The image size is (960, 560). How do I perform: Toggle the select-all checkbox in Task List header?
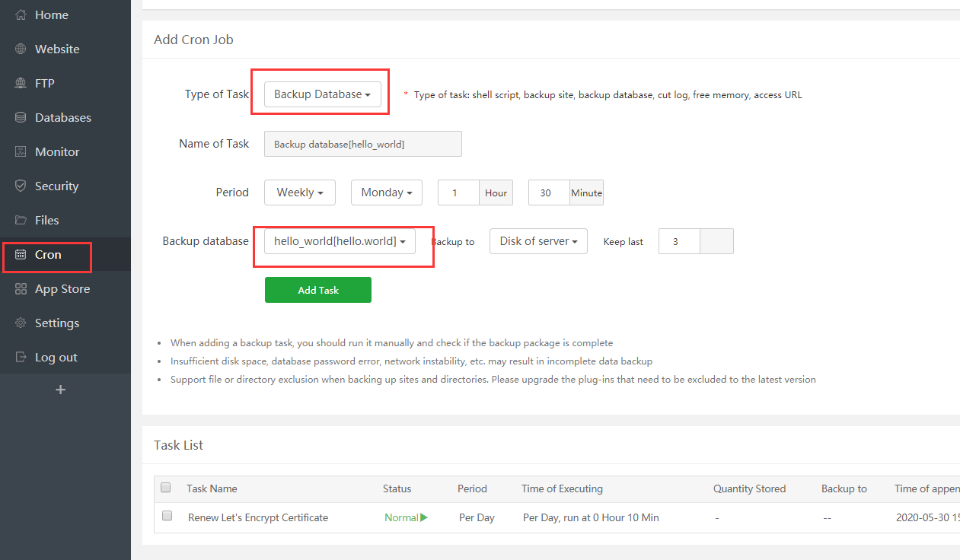click(166, 488)
